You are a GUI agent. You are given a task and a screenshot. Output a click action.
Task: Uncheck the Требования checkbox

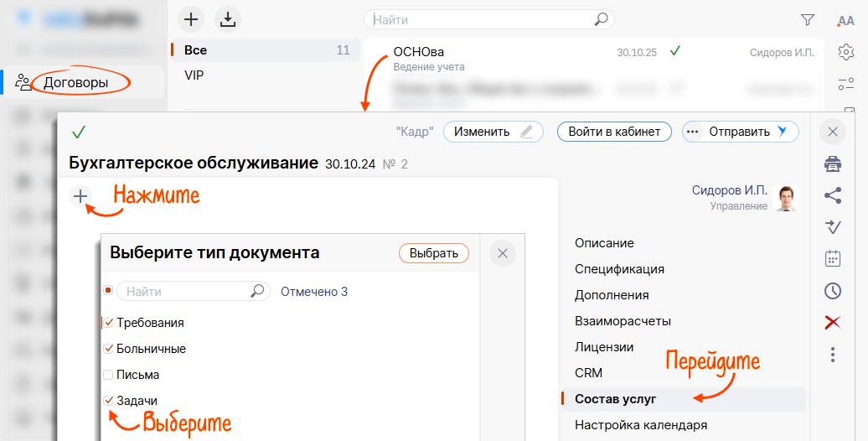tap(108, 323)
